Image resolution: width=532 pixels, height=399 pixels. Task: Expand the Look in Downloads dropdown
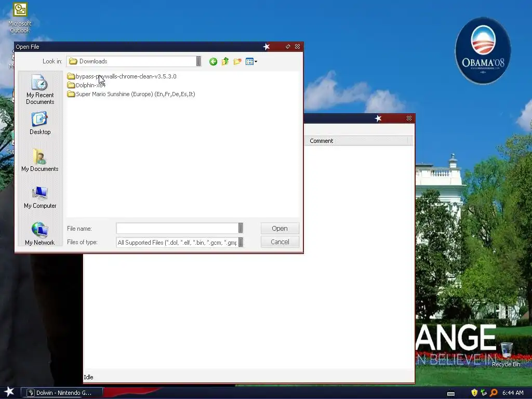198,61
